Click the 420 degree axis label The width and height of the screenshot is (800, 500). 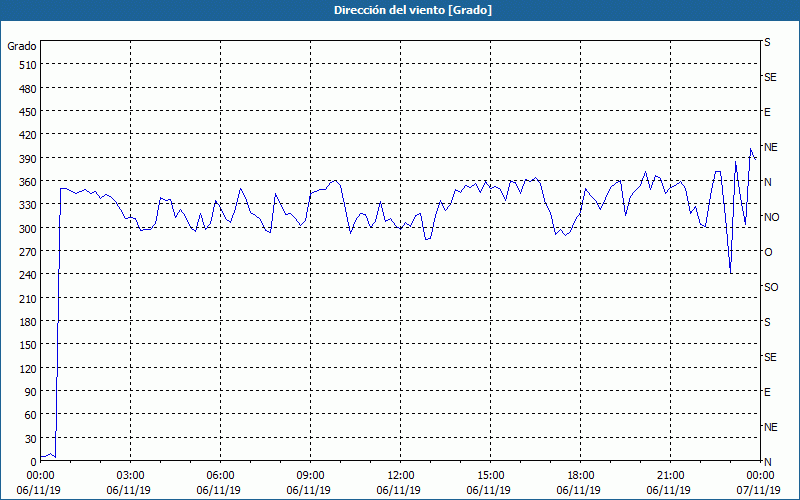tap(29, 135)
